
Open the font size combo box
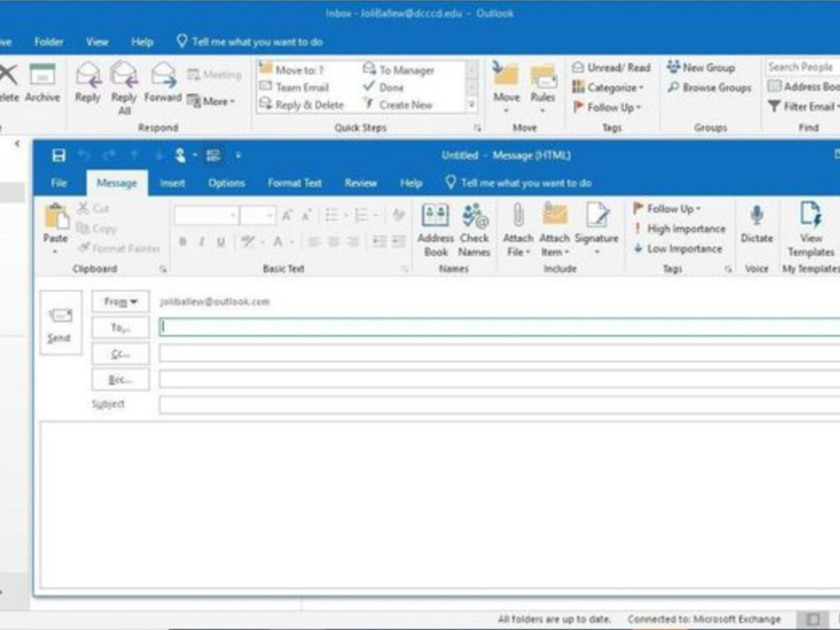pyautogui.click(x=258, y=215)
